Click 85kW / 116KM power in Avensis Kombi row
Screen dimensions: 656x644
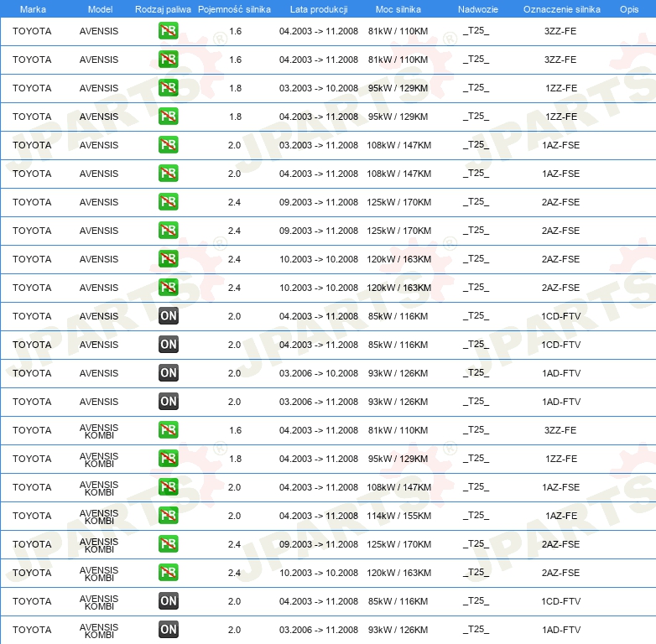point(398,601)
